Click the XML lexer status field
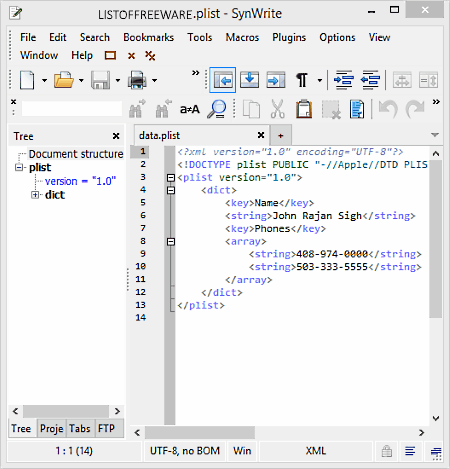This screenshot has width=450, height=469. pyautogui.click(x=316, y=451)
